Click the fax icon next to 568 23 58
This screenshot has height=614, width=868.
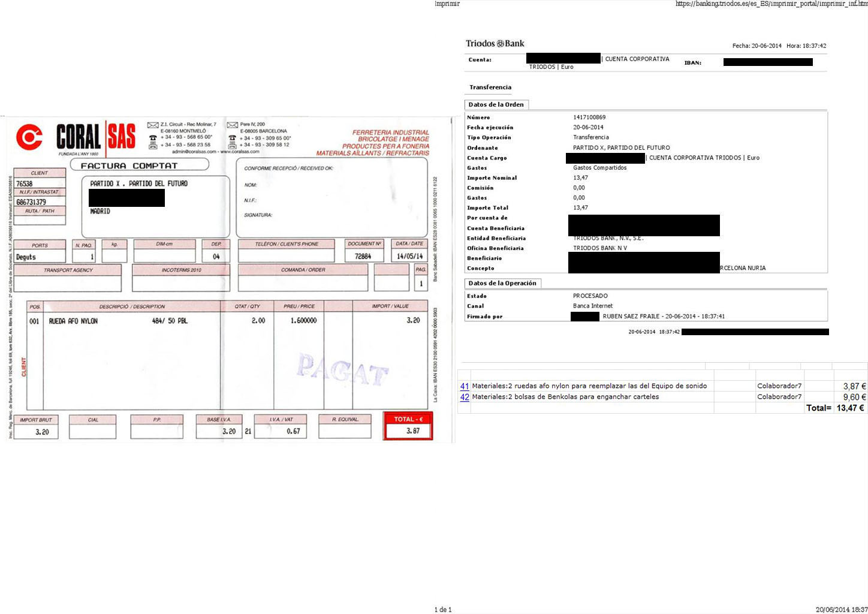tap(153, 145)
